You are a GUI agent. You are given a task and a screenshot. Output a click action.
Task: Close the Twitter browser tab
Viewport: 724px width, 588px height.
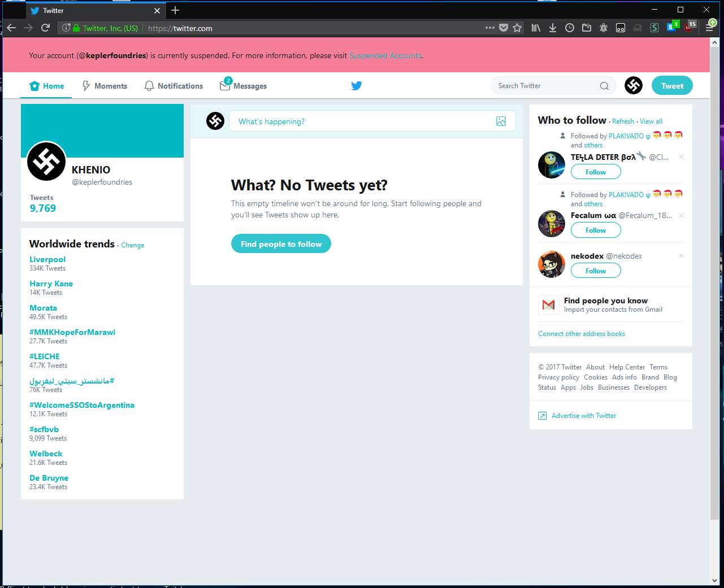[157, 10]
